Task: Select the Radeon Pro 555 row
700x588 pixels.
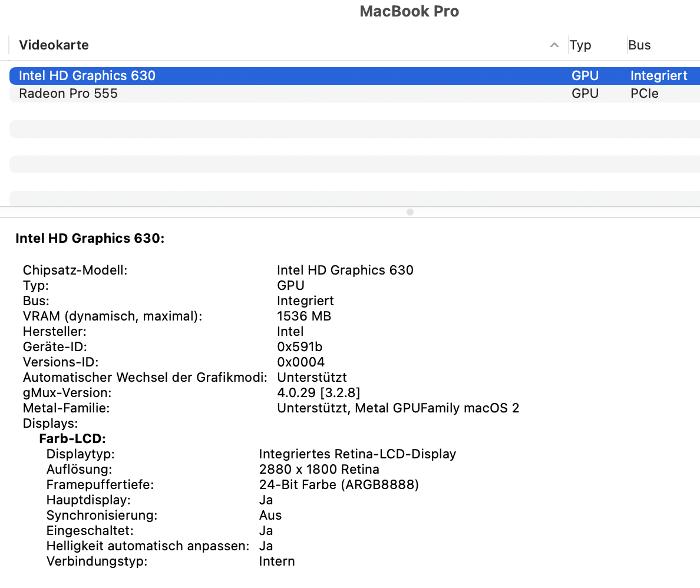Action: point(355,94)
